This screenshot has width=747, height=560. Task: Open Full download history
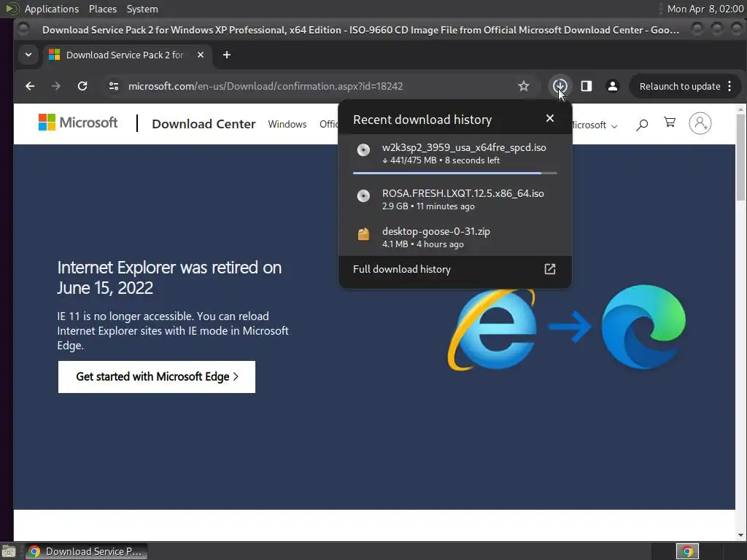pyautogui.click(x=455, y=269)
